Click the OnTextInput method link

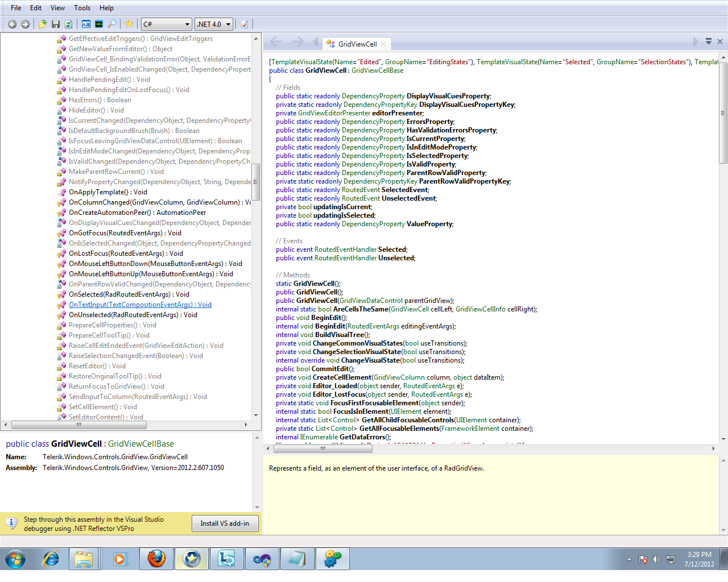[140, 305]
